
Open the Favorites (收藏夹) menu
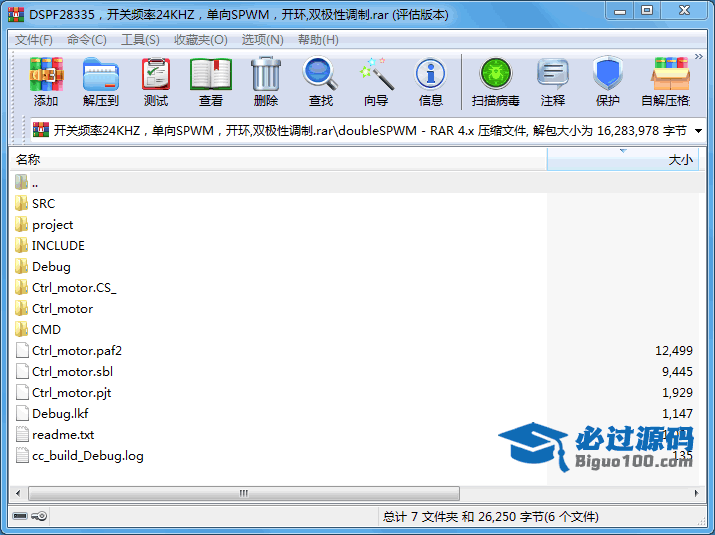[201, 40]
